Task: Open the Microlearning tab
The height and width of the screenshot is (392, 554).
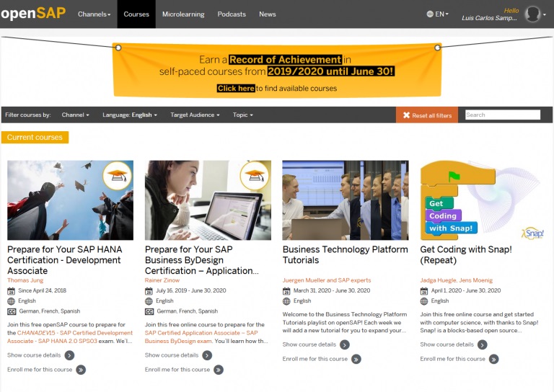Action: pos(183,14)
